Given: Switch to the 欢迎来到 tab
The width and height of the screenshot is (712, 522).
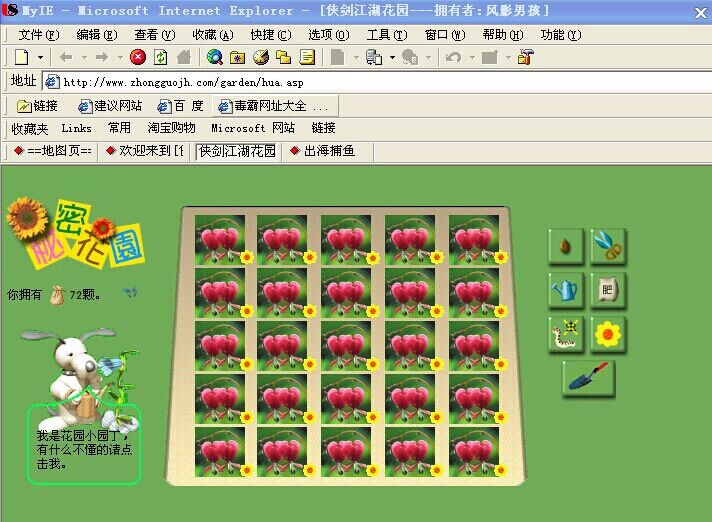Looking at the screenshot, I should [144, 151].
